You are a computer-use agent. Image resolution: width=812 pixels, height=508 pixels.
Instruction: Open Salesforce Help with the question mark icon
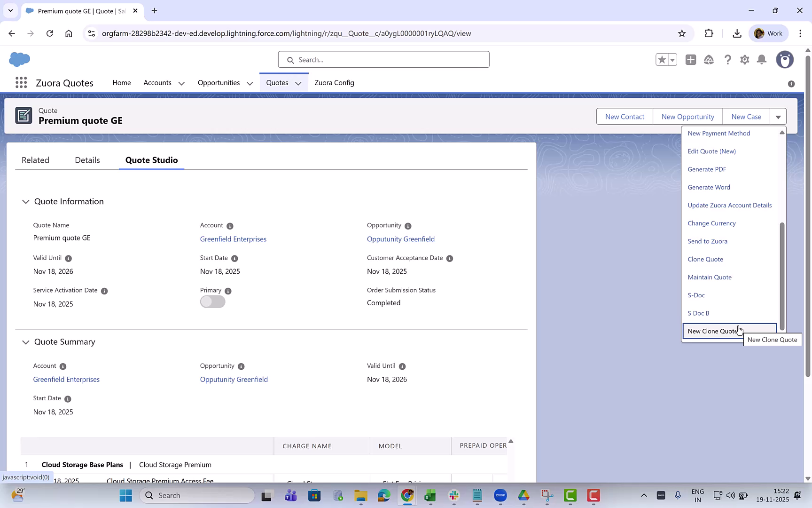(x=728, y=60)
